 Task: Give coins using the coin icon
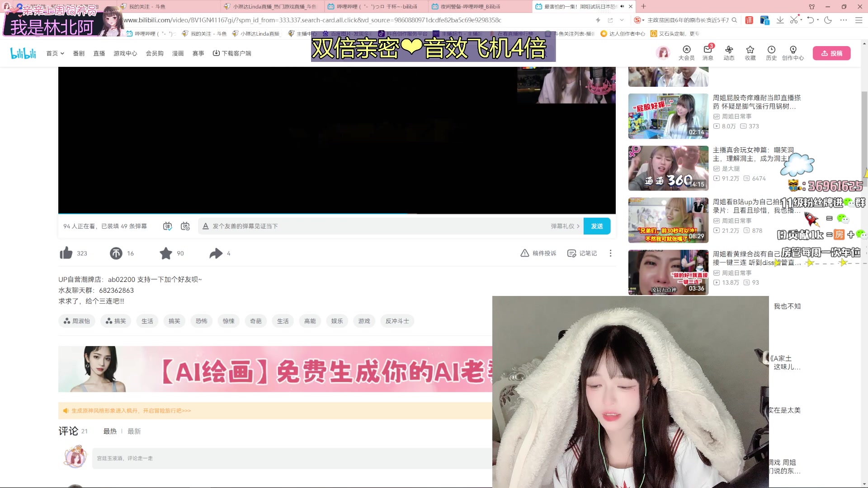(116, 253)
